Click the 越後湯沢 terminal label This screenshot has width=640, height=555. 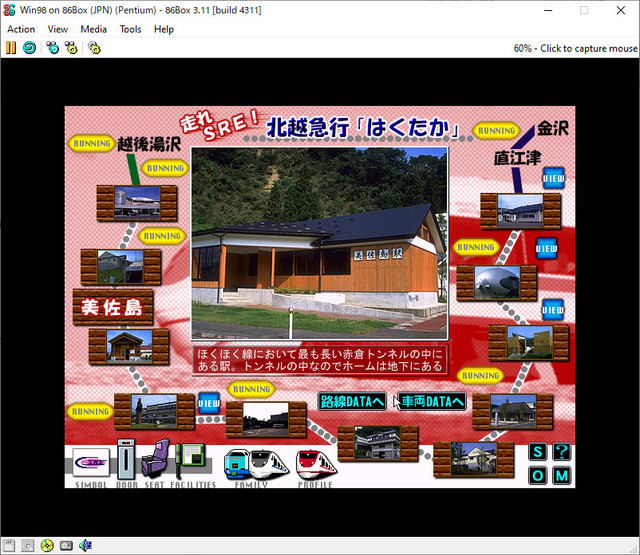[149, 144]
